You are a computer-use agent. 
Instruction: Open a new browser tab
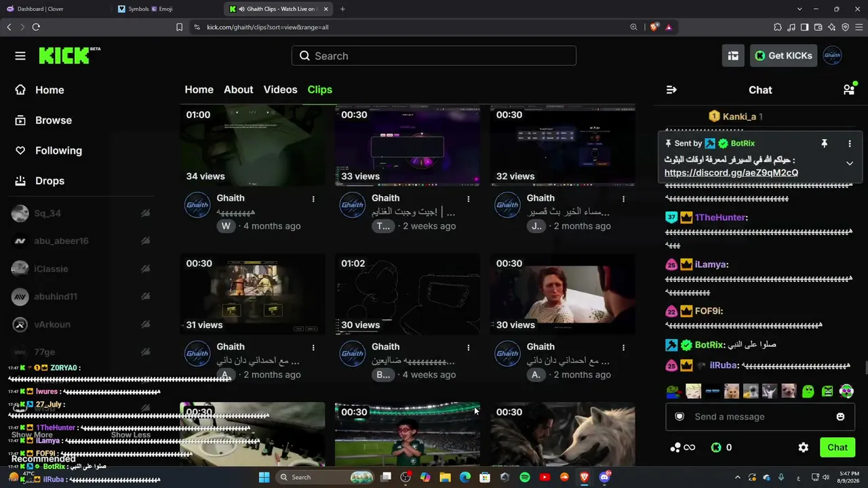342,9
